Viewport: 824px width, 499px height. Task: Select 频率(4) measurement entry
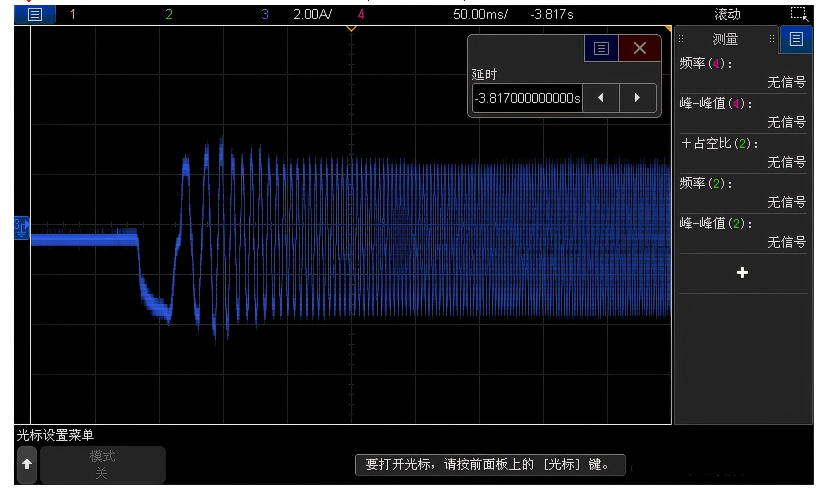pos(743,73)
